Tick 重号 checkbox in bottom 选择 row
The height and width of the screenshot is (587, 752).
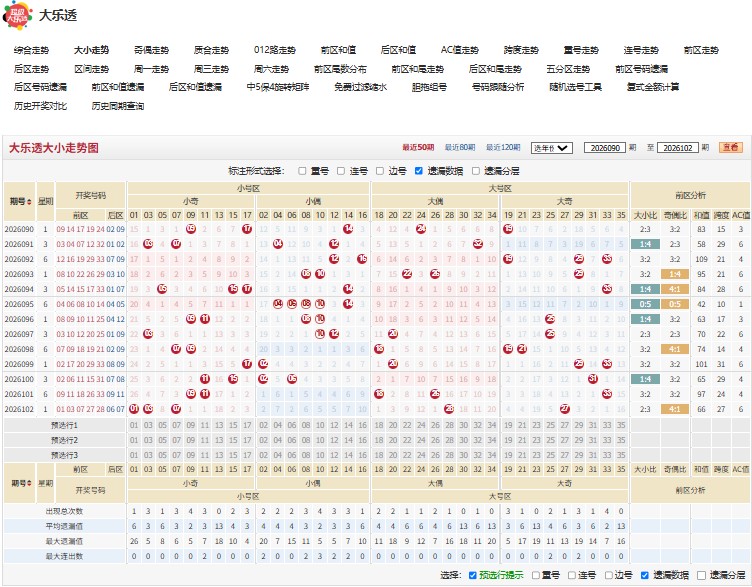click(x=536, y=575)
